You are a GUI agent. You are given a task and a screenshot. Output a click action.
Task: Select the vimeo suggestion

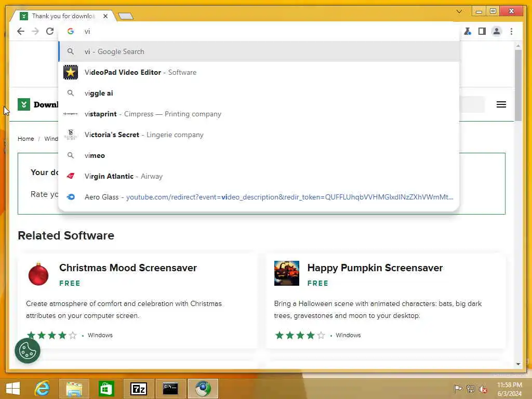259,155
